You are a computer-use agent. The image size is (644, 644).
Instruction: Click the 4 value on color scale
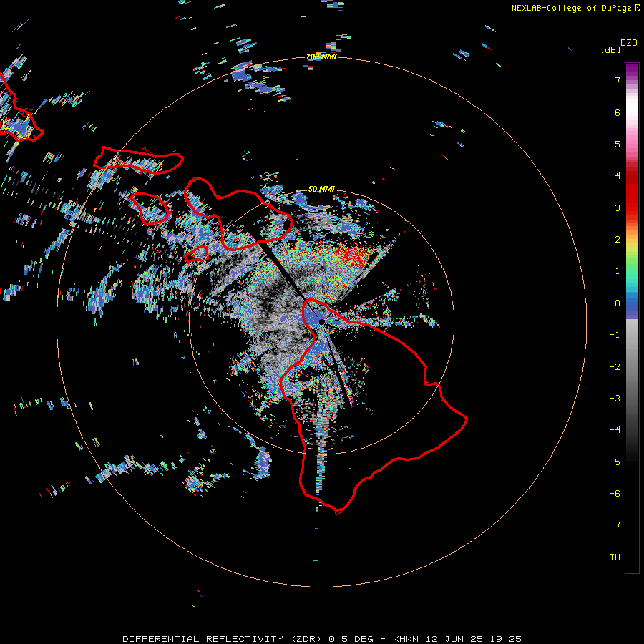(618, 176)
